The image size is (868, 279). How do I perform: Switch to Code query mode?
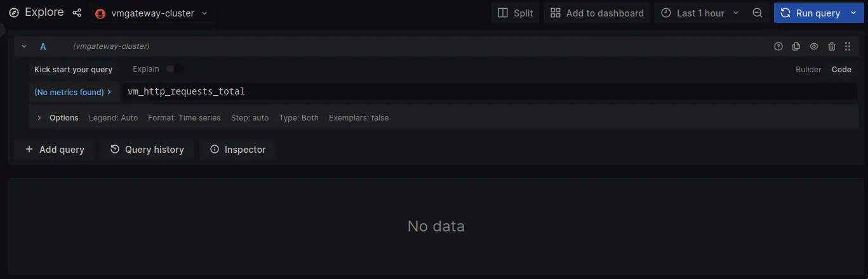point(841,70)
